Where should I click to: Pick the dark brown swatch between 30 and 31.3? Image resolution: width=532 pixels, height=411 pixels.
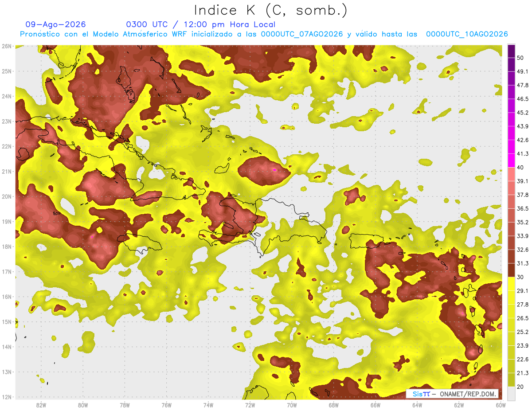pos(511,270)
